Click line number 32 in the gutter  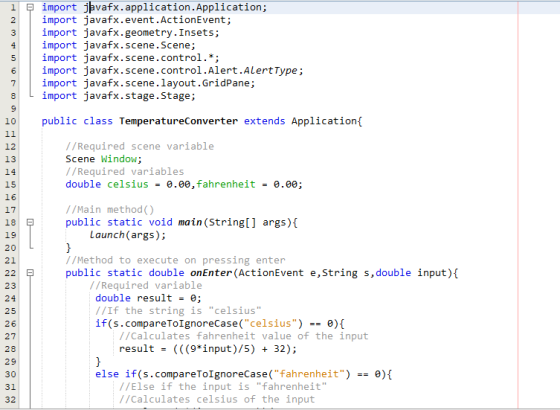(10, 399)
